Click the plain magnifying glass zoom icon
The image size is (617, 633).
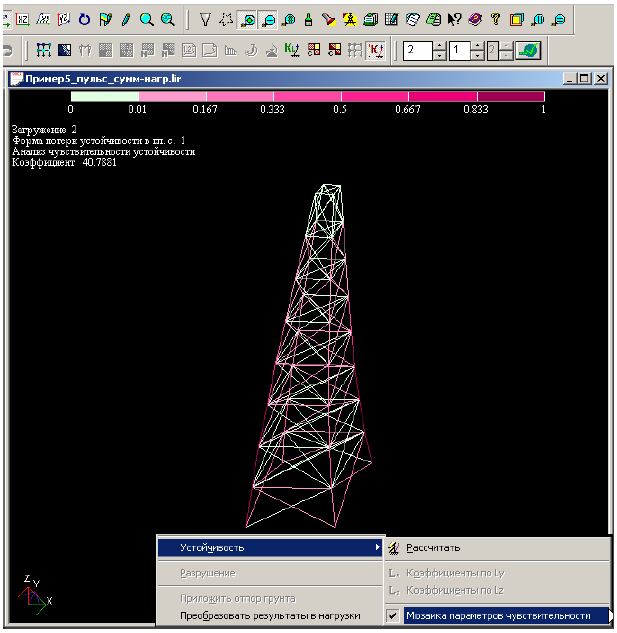[x=147, y=19]
